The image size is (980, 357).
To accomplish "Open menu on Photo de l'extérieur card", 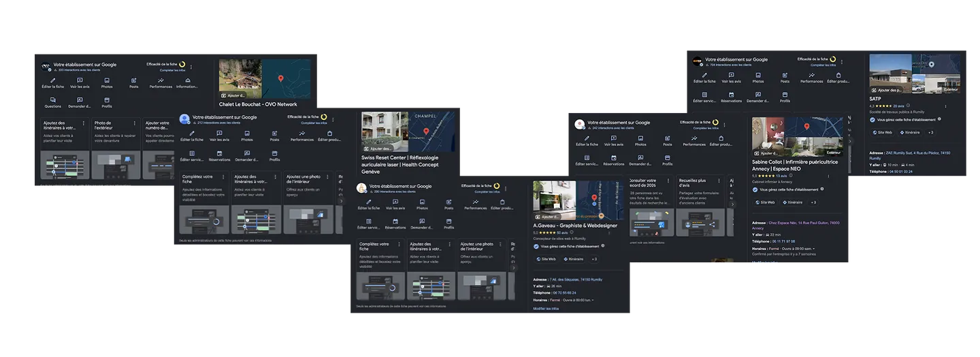I will pos(135,123).
